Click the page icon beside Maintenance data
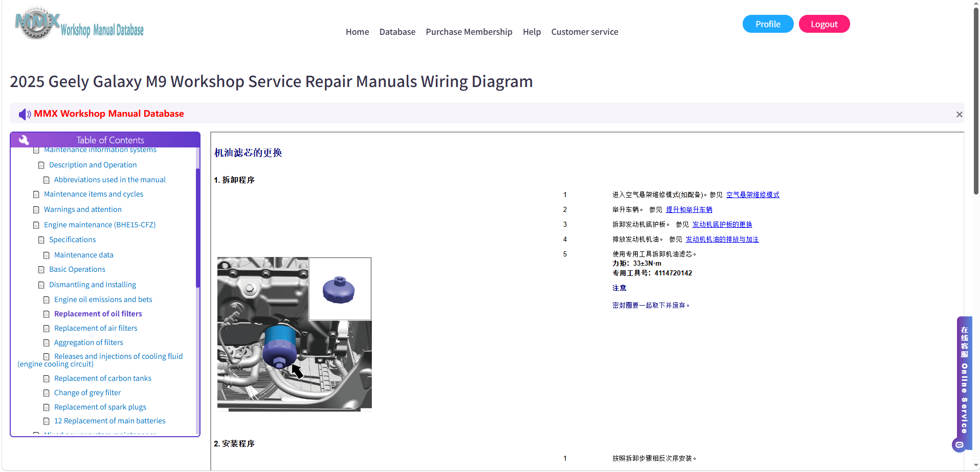The image size is (980, 472). pos(47,255)
